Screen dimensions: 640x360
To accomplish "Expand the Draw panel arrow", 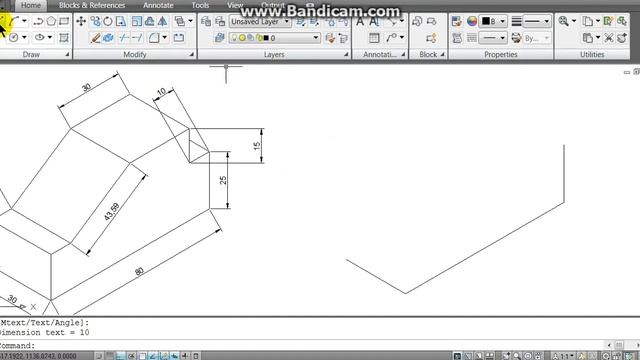I will pyautogui.click(x=67, y=54).
